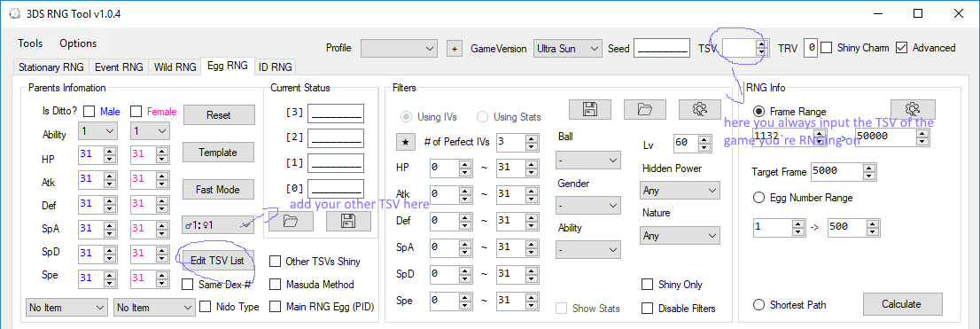
Task: Open second No Item dropdown
Action: [x=154, y=307]
